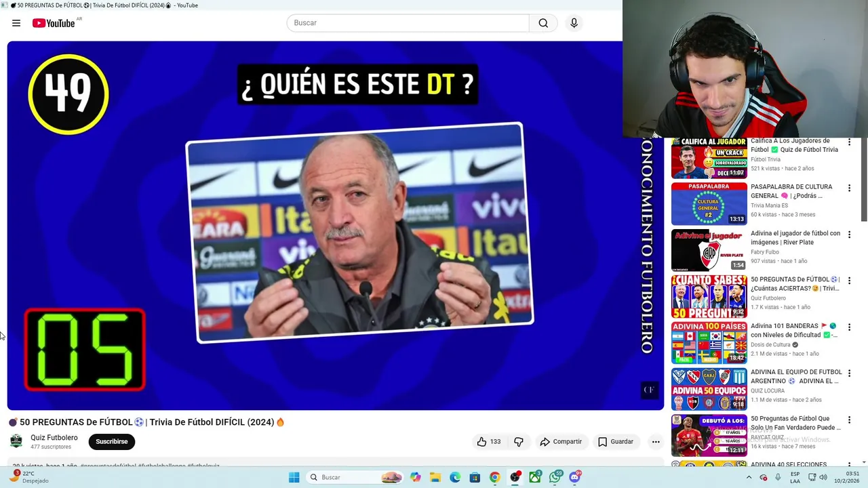Click the video title '50 PREGUNTAS De FÚTBOL'

click(146, 422)
